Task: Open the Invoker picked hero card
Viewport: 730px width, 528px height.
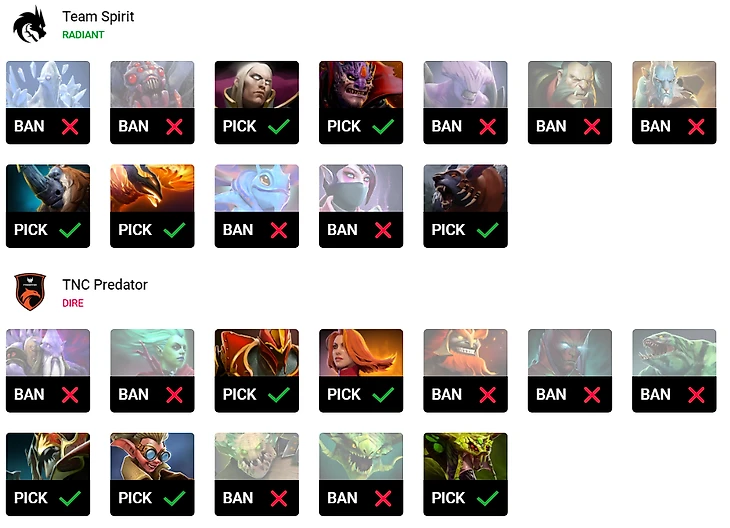Action: click(256, 85)
